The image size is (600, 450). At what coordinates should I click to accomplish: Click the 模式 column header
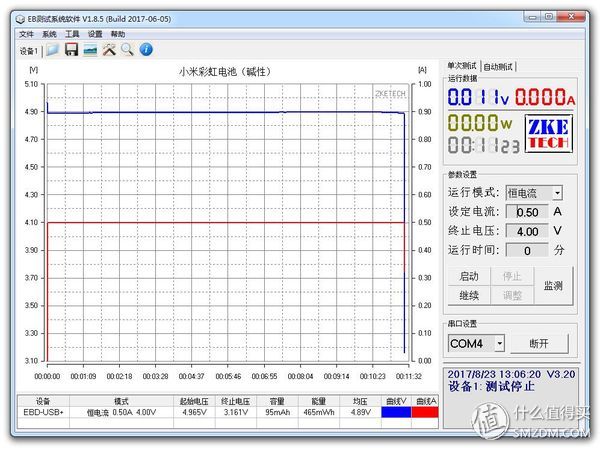[121, 401]
